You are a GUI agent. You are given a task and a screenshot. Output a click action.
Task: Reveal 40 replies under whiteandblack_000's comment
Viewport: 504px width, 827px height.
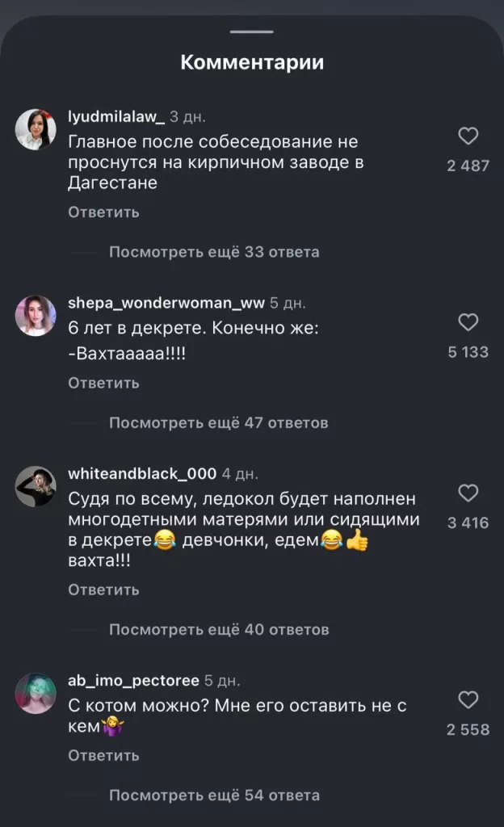point(218,628)
